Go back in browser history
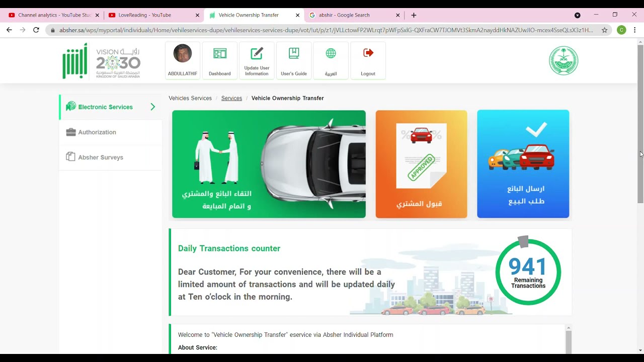Screen dimensions: 644x362 point(9,30)
